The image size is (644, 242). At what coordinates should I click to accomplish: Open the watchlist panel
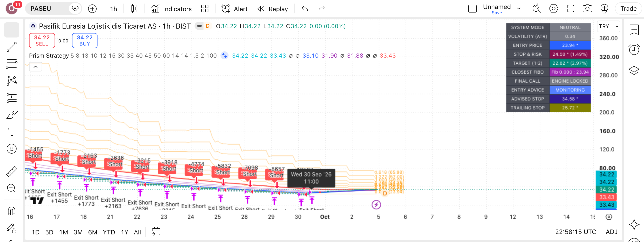pos(634,30)
